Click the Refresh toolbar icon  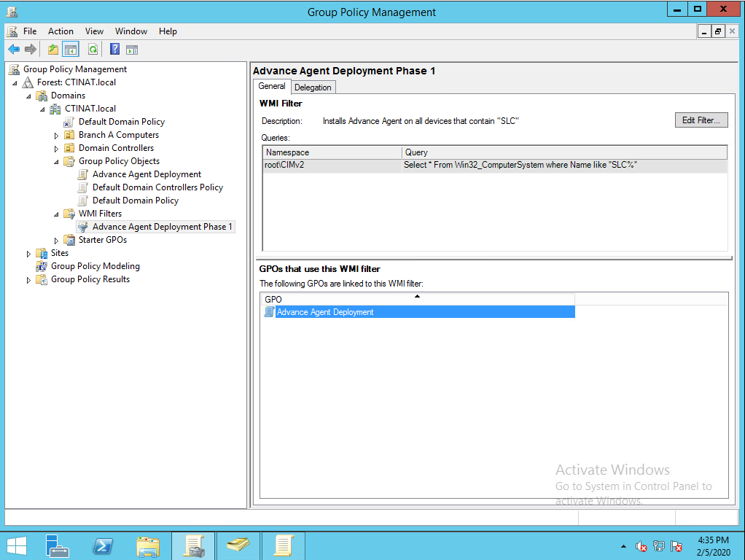[93, 49]
